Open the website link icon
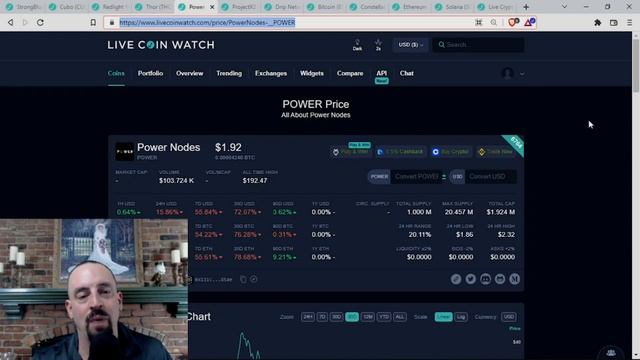 pos(456,279)
